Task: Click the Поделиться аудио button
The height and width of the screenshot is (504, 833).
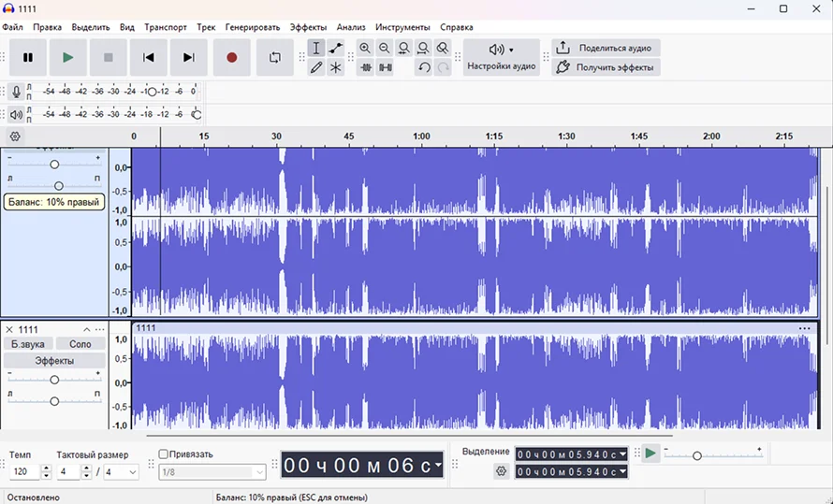Action: coord(606,48)
